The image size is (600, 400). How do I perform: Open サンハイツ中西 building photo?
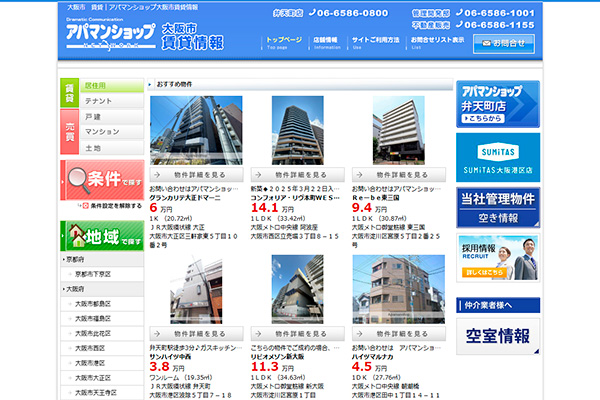tap(196, 289)
